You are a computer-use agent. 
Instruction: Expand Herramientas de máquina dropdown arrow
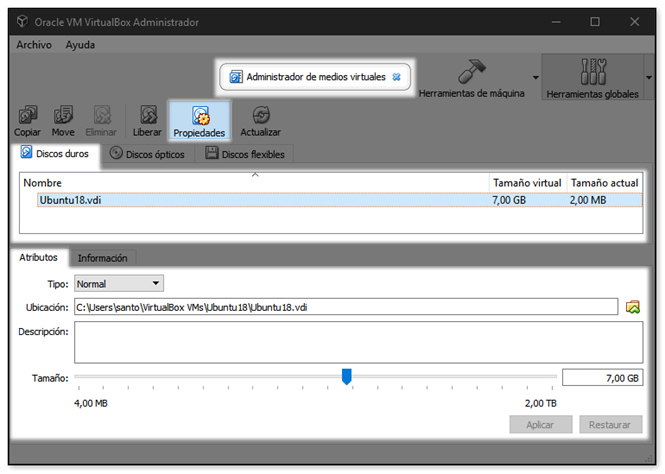coord(536,78)
